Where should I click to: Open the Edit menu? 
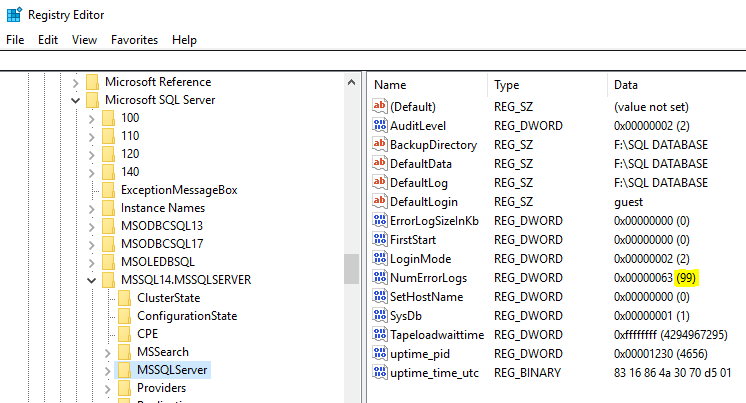[x=48, y=40]
